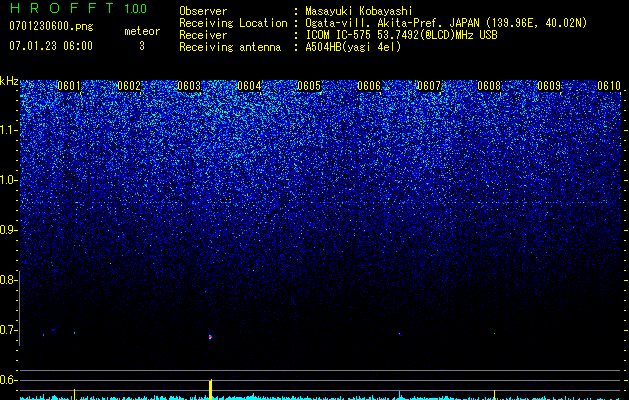Click the 0601 time marker
Image resolution: width=629 pixels, height=400 pixels.
[69, 86]
